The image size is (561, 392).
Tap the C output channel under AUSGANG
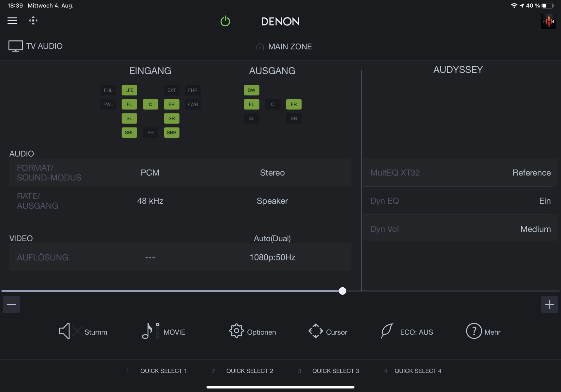273,104
